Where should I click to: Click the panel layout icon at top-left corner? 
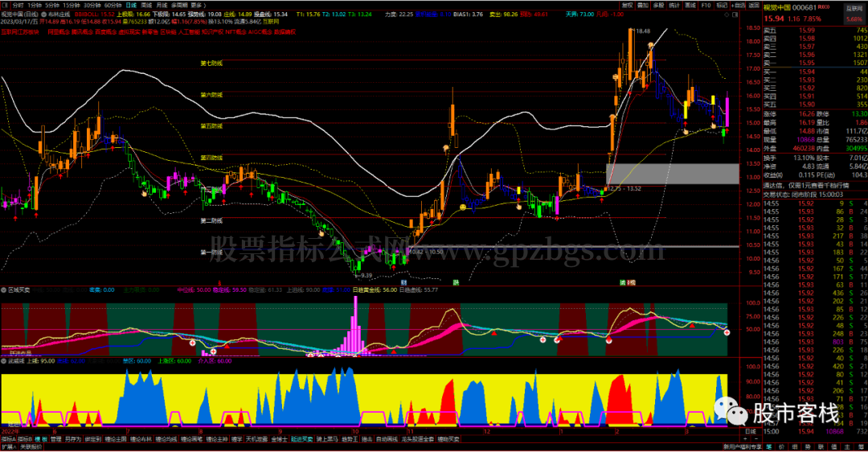coord(6,4)
